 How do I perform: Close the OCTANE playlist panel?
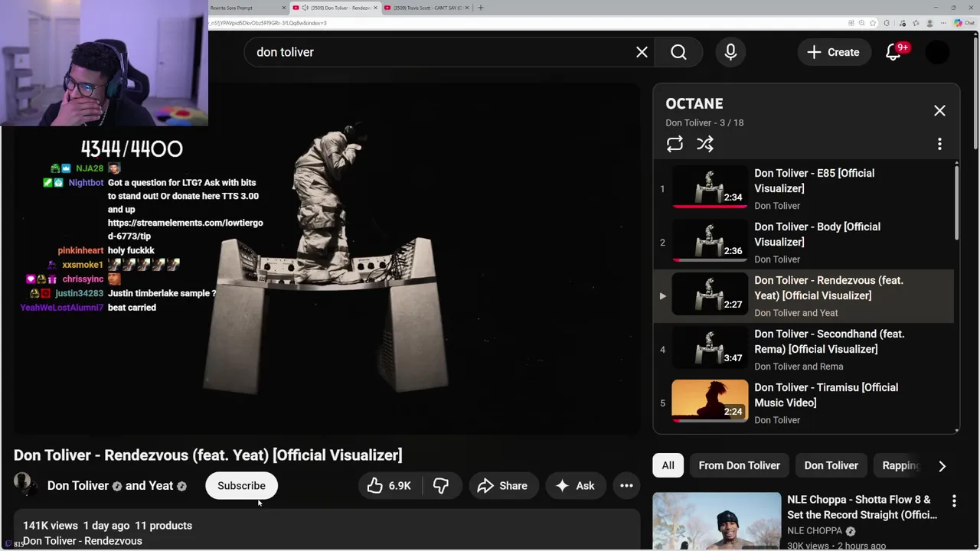(939, 111)
